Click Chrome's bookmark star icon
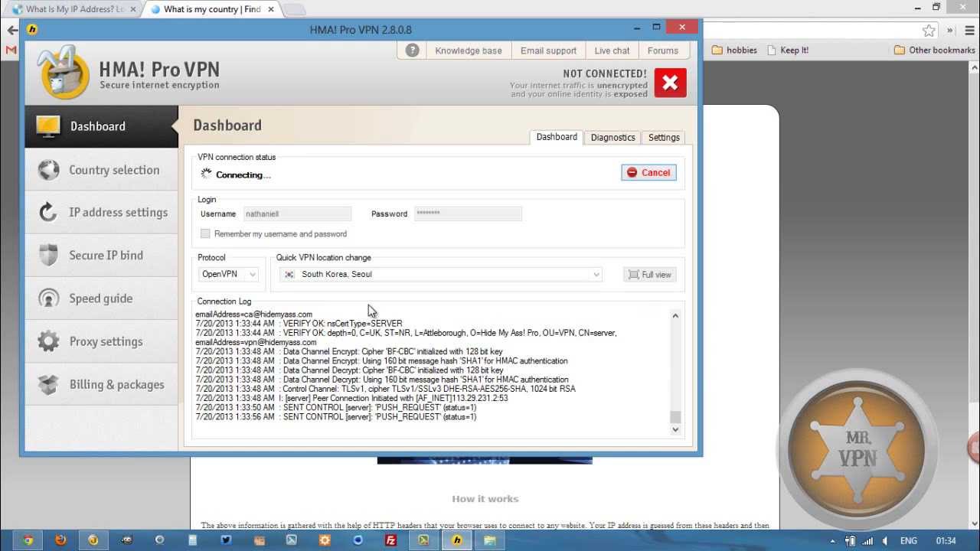This screenshot has height=551, width=980. click(929, 31)
